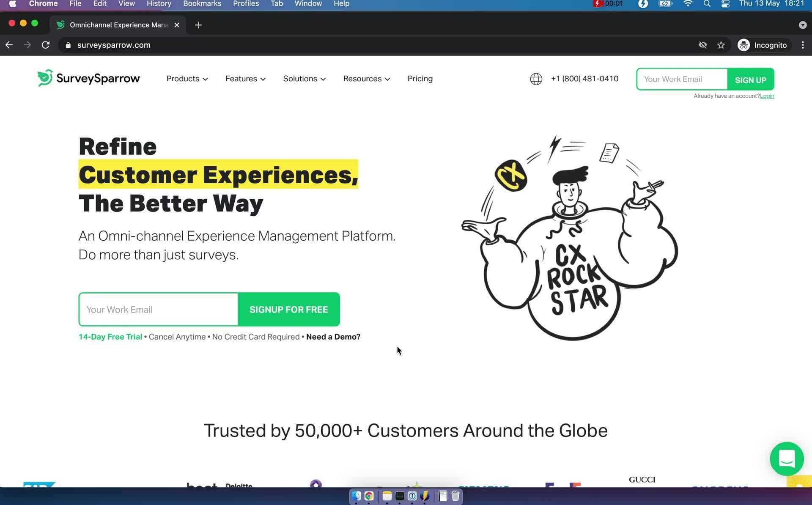Click the Need a Demo? link
812x505 pixels.
point(333,337)
